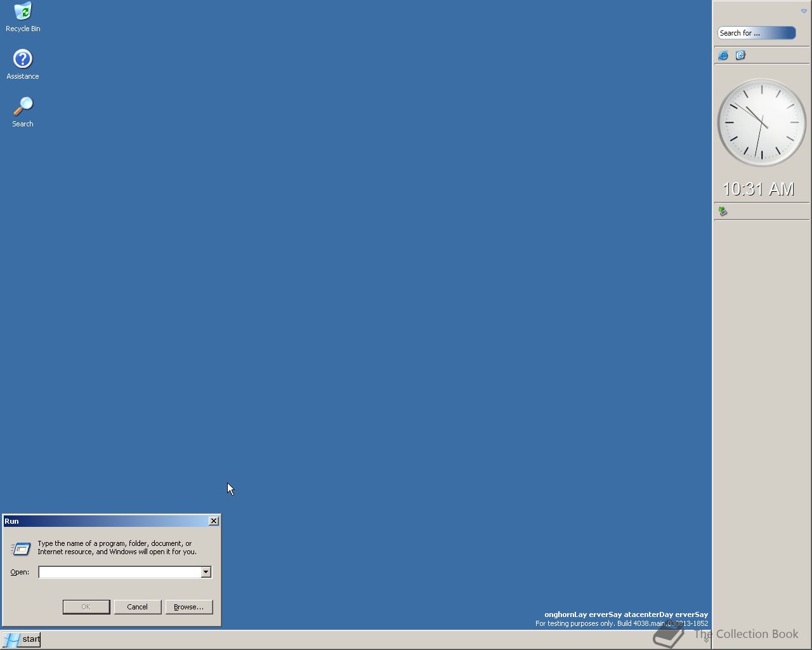Cancel the Run dialog
The image size is (812, 650).
(138, 607)
